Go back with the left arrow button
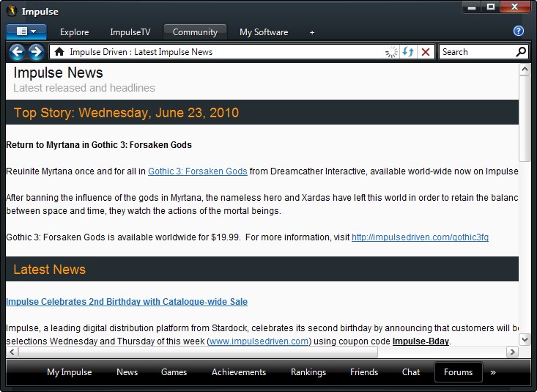The height and width of the screenshot is (392, 537). click(17, 52)
